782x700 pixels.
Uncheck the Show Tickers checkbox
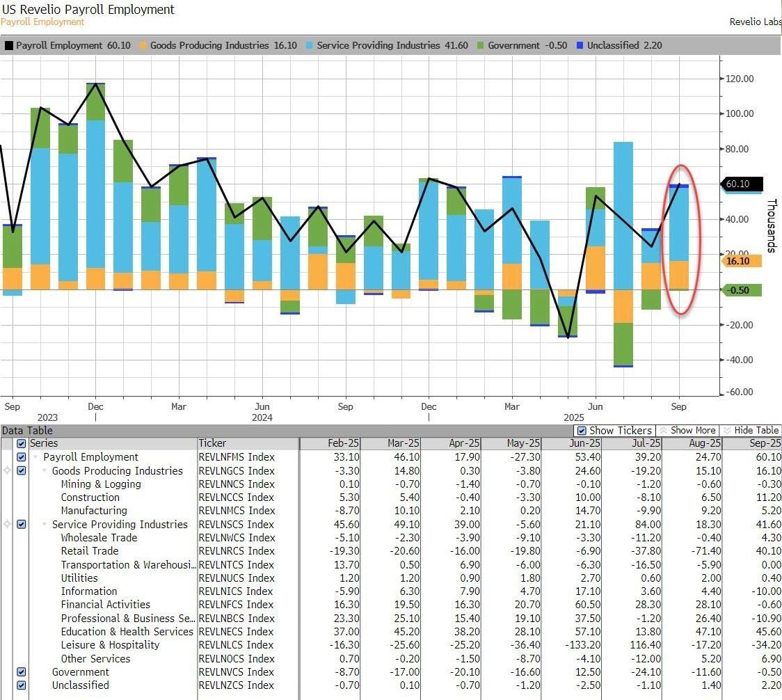click(582, 431)
